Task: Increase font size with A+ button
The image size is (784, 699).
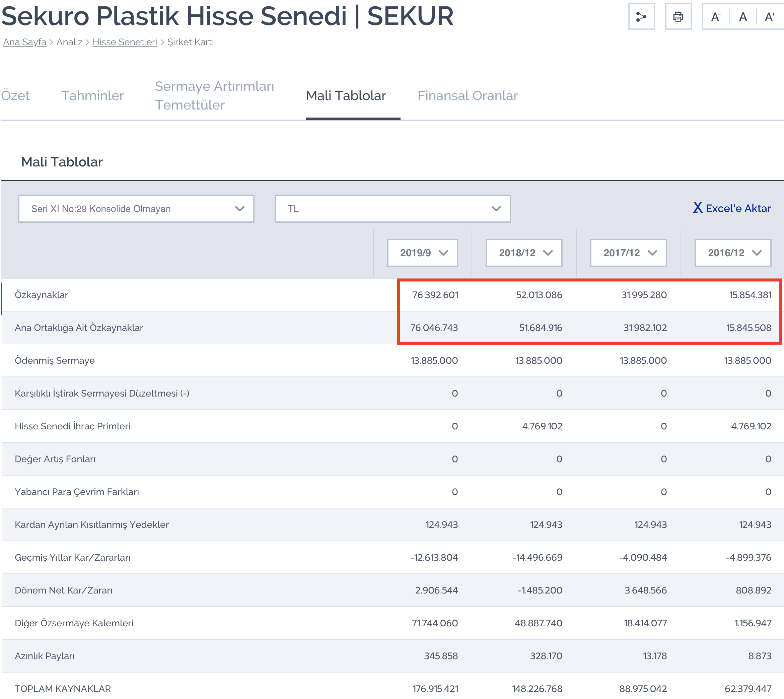Action: (769, 16)
